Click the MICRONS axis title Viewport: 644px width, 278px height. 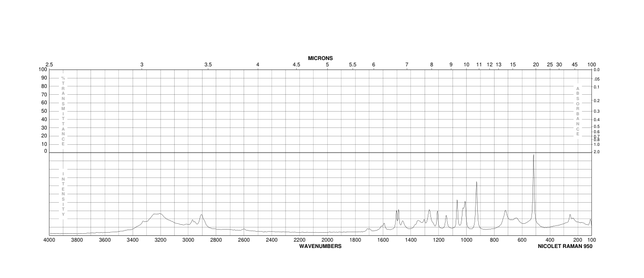tap(320, 58)
